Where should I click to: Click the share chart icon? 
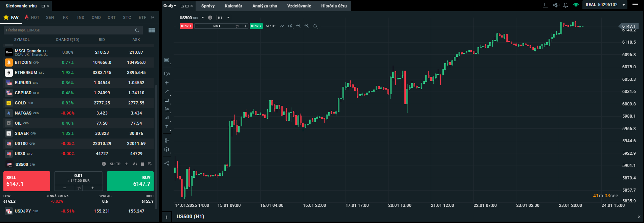click(166, 163)
